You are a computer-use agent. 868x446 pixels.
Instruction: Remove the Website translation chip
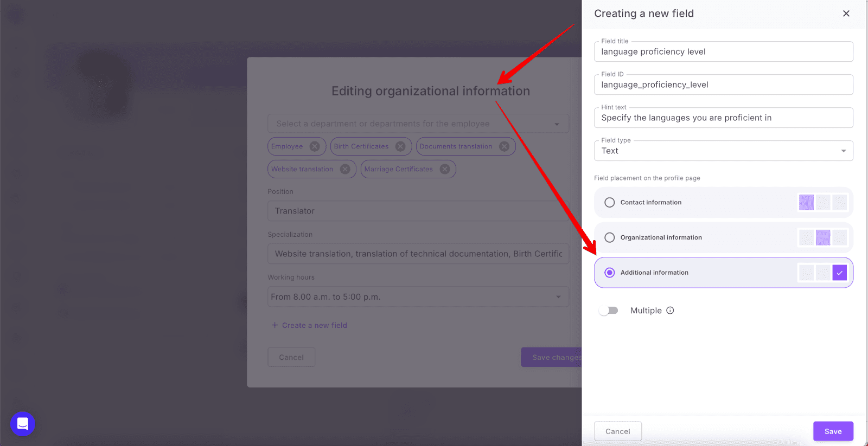345,169
